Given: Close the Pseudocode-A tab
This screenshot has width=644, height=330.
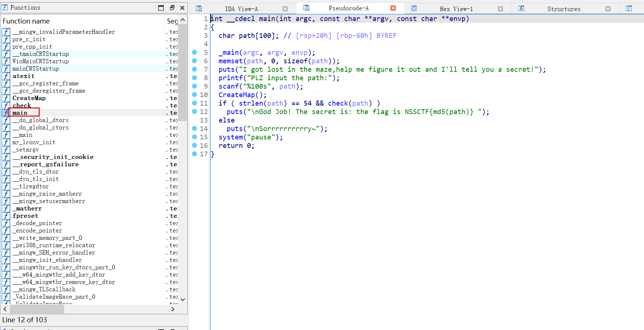Looking at the screenshot, I should [x=393, y=8].
